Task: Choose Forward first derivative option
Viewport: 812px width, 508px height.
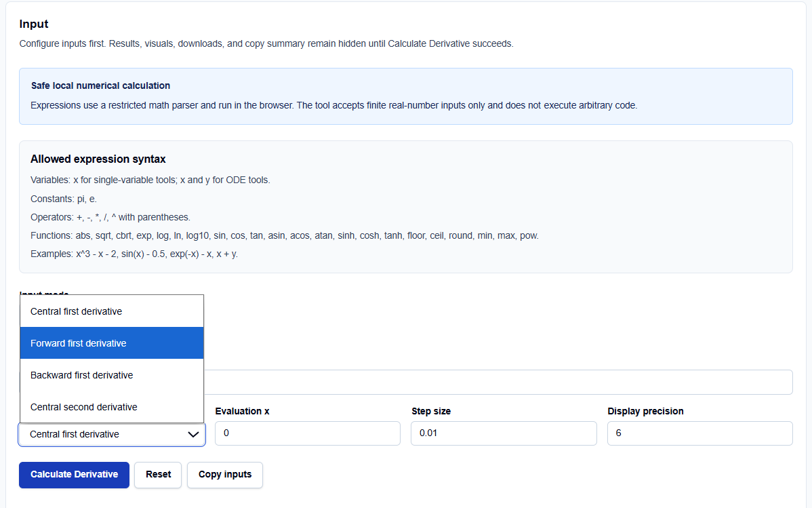Action: click(x=112, y=343)
